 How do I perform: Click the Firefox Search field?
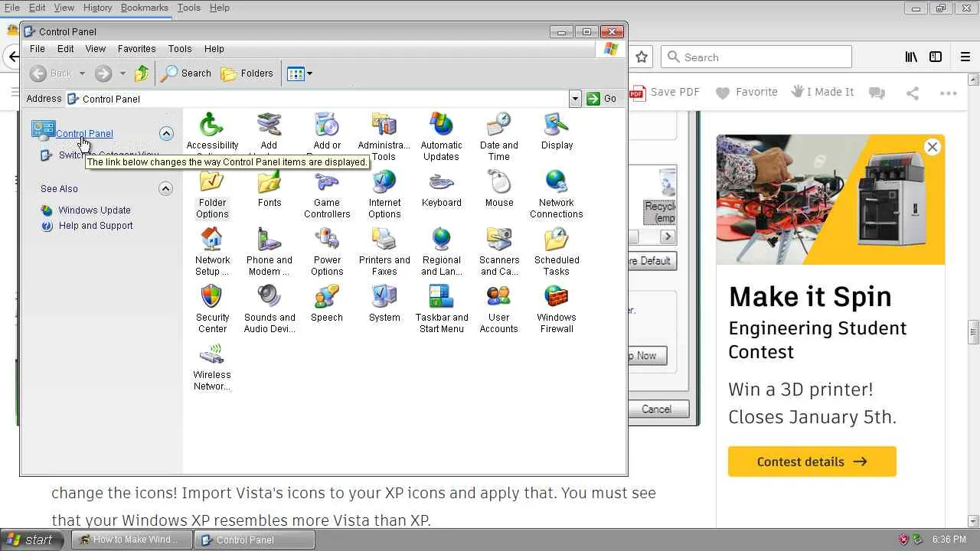pos(756,57)
